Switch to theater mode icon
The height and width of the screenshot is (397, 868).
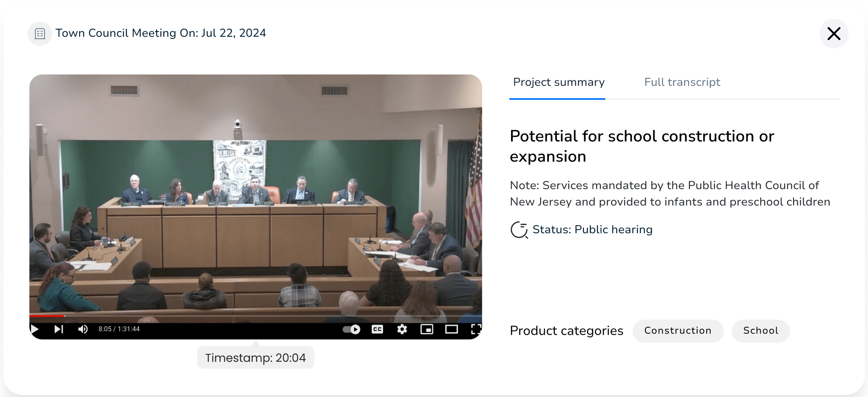452,329
